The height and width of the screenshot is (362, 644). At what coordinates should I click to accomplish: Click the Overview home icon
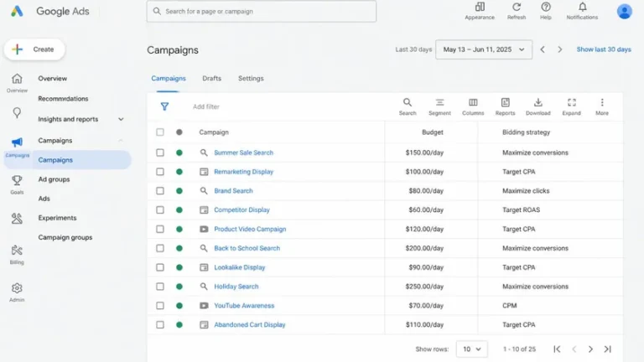click(17, 79)
